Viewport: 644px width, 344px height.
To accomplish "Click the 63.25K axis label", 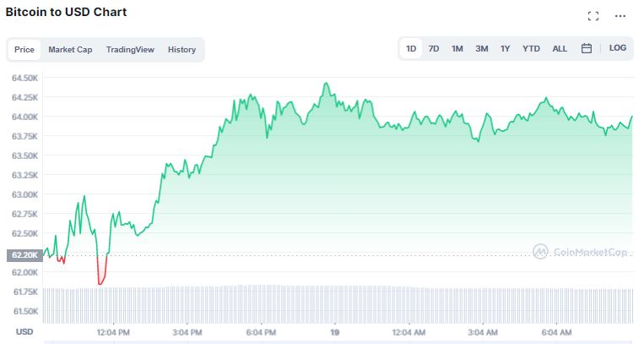I will point(24,175).
